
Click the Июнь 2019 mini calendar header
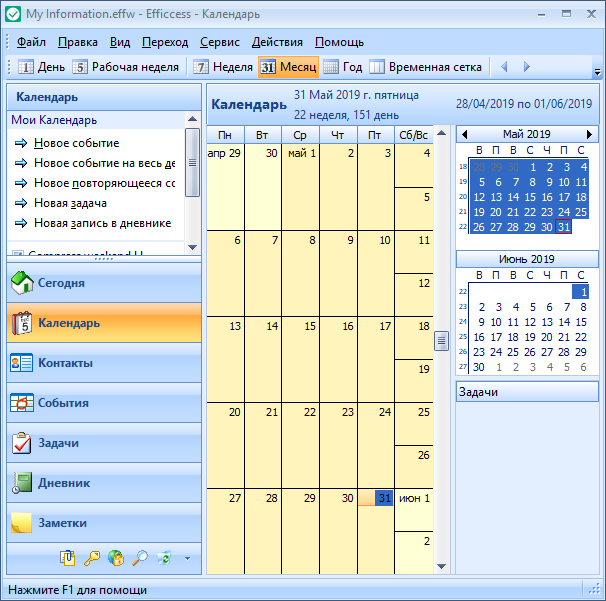[x=527, y=259]
